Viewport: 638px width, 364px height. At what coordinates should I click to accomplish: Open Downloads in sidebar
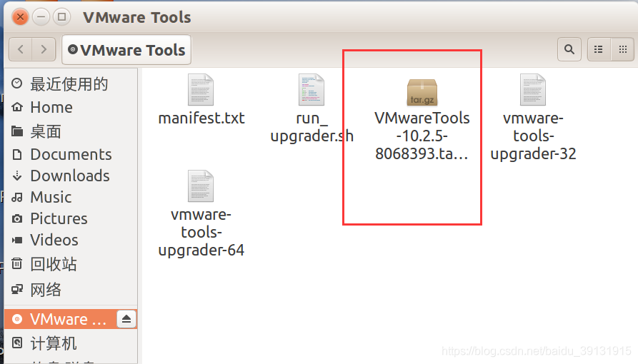[71, 176]
